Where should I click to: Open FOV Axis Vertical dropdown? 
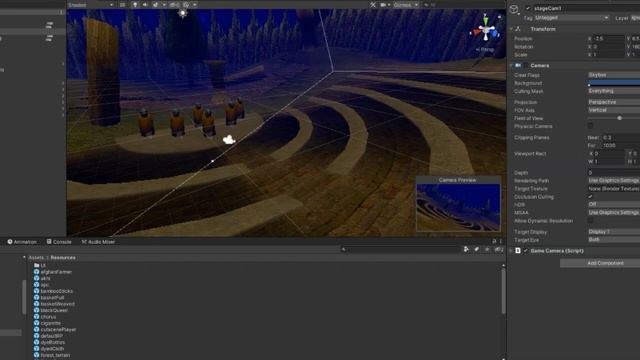614,110
